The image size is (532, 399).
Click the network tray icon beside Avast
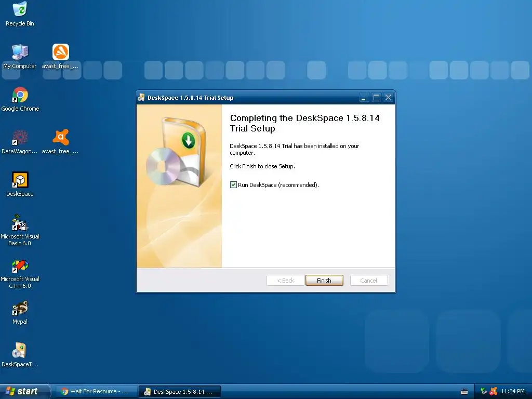click(x=484, y=391)
